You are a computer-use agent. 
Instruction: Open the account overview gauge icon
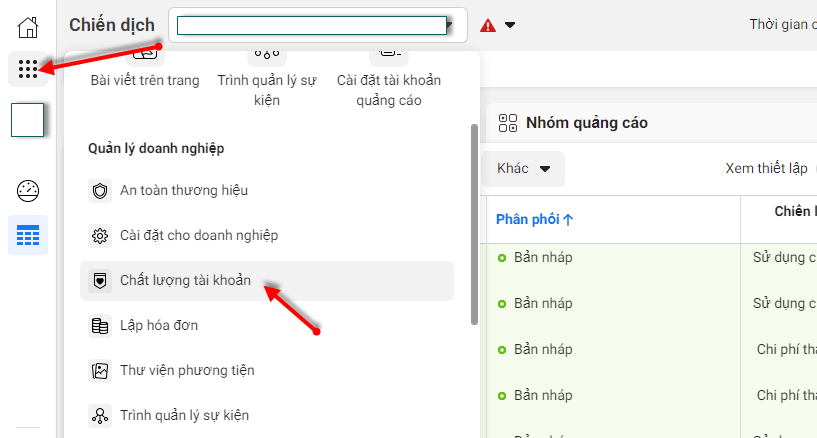28,191
